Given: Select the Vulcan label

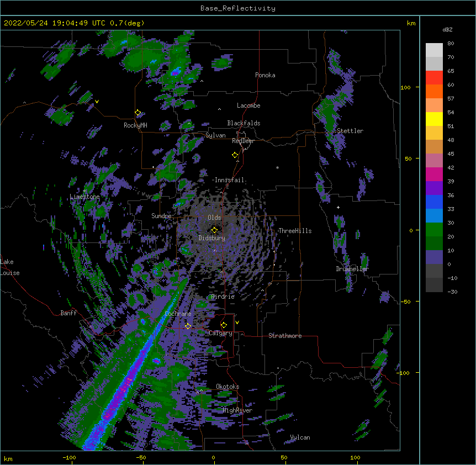Looking at the screenshot, I should [x=300, y=437].
